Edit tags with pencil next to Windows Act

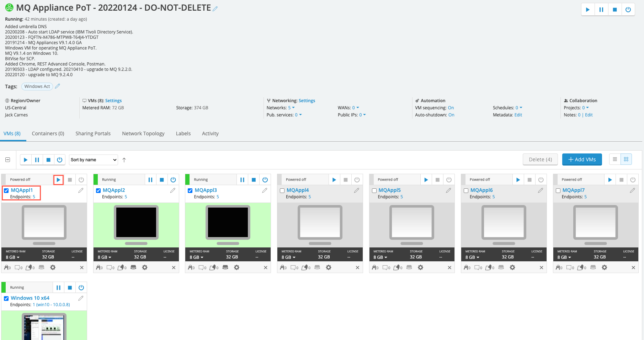tap(58, 86)
